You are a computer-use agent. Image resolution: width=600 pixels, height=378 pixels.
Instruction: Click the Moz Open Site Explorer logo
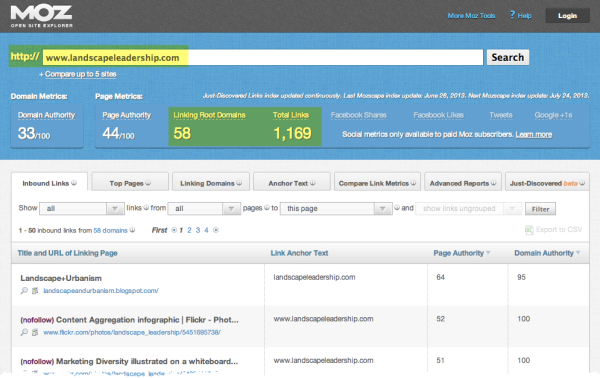(41, 16)
